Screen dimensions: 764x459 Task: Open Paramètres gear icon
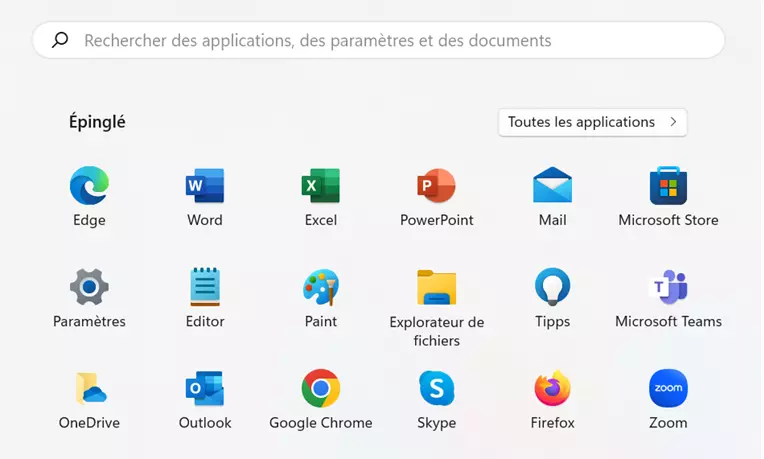pyautogui.click(x=89, y=287)
